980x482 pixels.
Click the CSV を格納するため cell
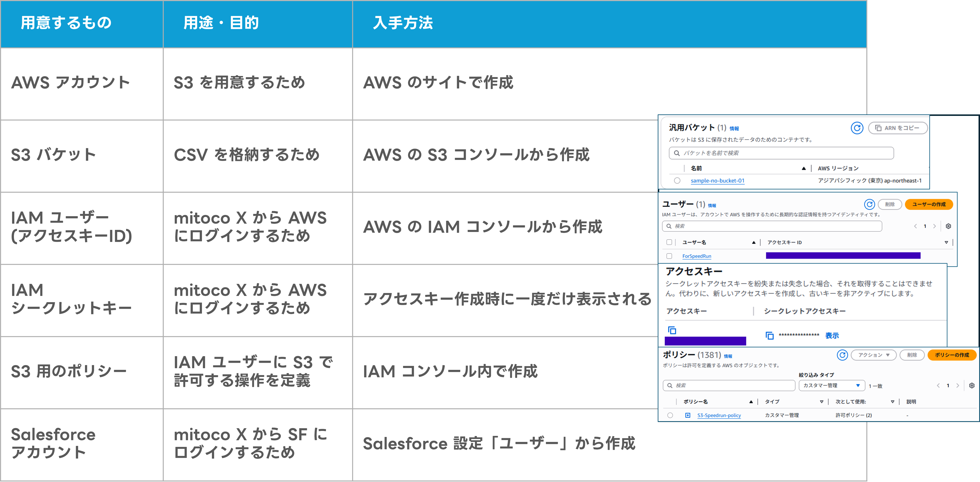pos(258,156)
